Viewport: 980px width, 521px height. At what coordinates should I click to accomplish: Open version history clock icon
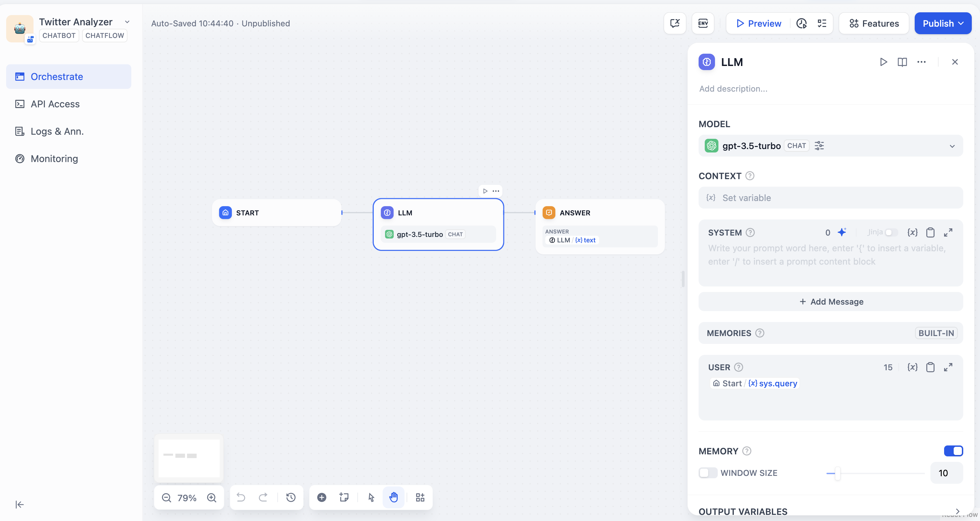point(291,497)
